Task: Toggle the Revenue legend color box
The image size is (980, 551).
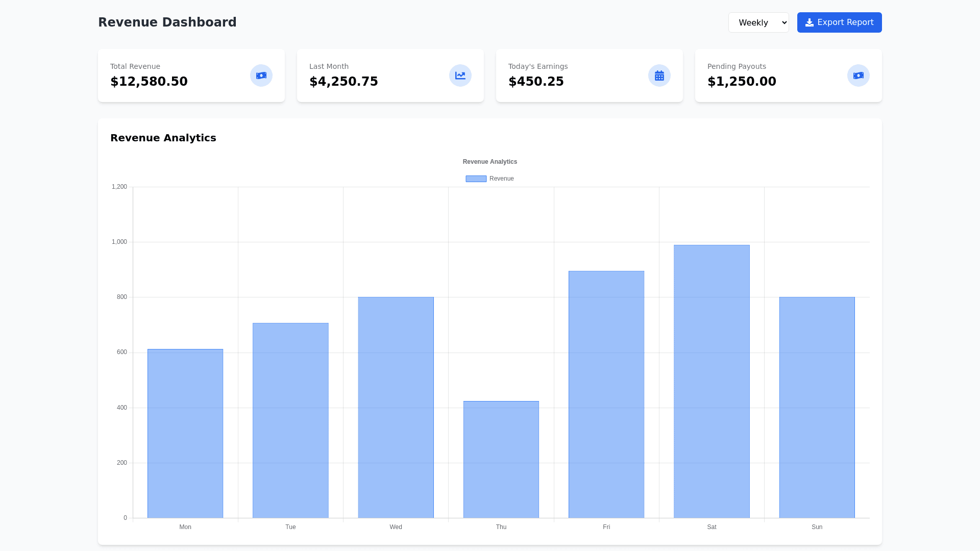Action: pos(476,179)
